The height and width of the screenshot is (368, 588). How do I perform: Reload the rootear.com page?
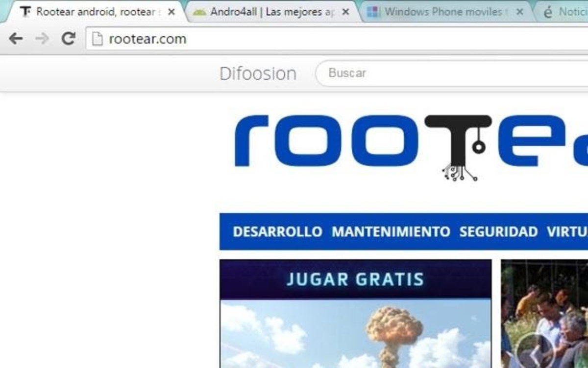[x=68, y=39]
